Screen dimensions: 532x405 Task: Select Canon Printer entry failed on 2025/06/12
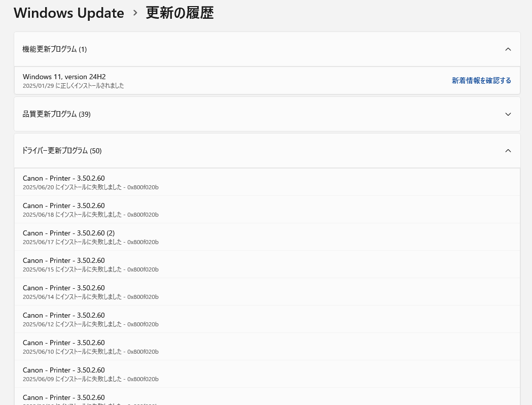tap(267, 319)
